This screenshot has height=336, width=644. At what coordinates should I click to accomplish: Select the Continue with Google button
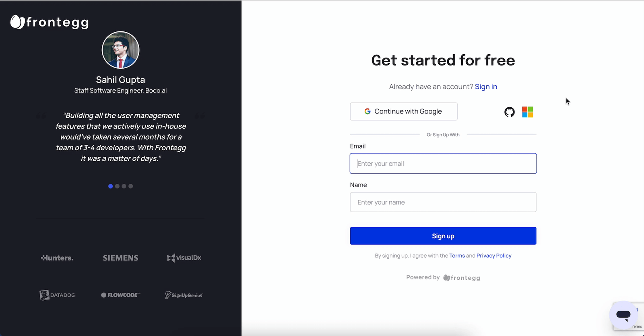tap(403, 111)
